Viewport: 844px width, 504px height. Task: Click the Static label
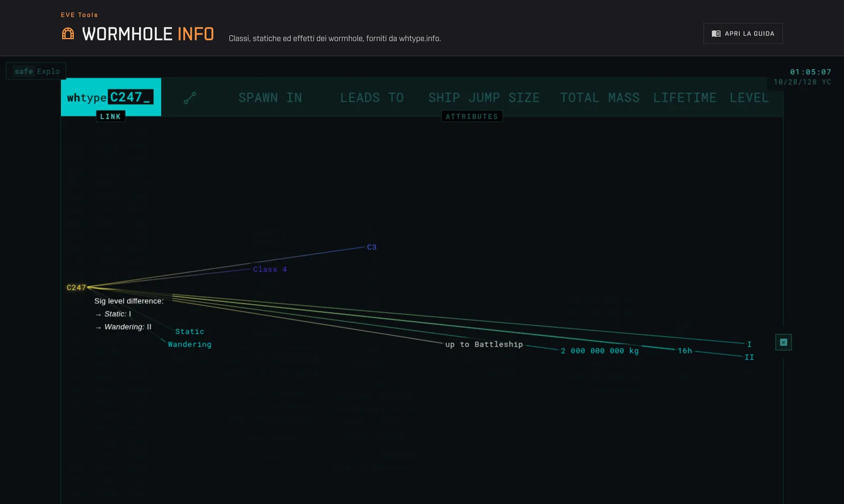190,332
